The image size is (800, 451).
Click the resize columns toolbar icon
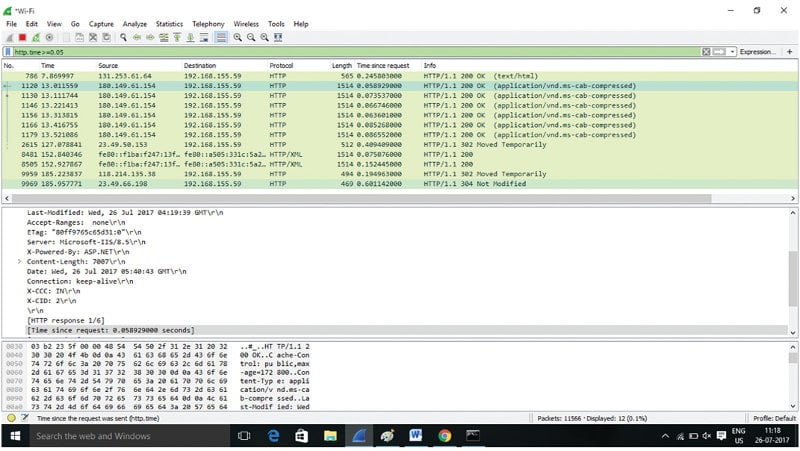click(x=277, y=37)
